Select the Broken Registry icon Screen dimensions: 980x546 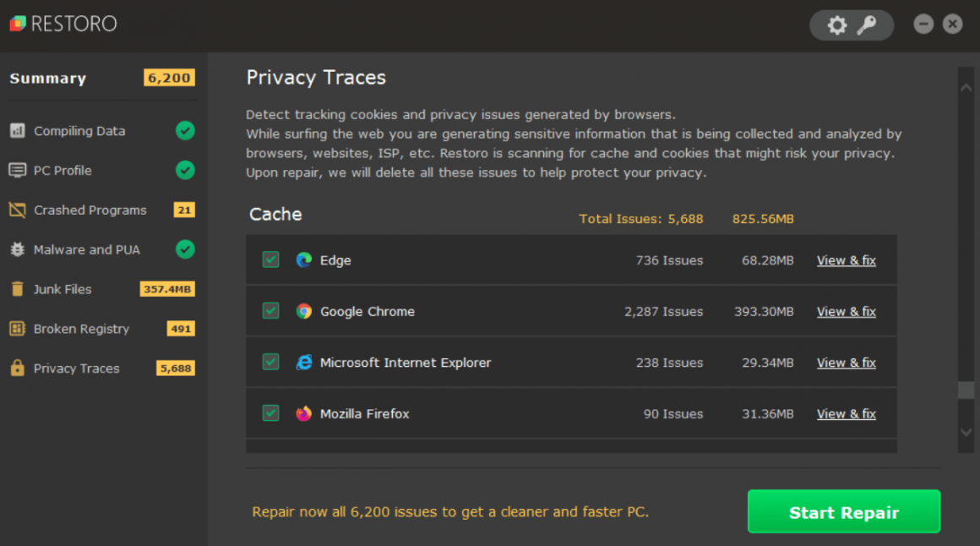[19, 329]
